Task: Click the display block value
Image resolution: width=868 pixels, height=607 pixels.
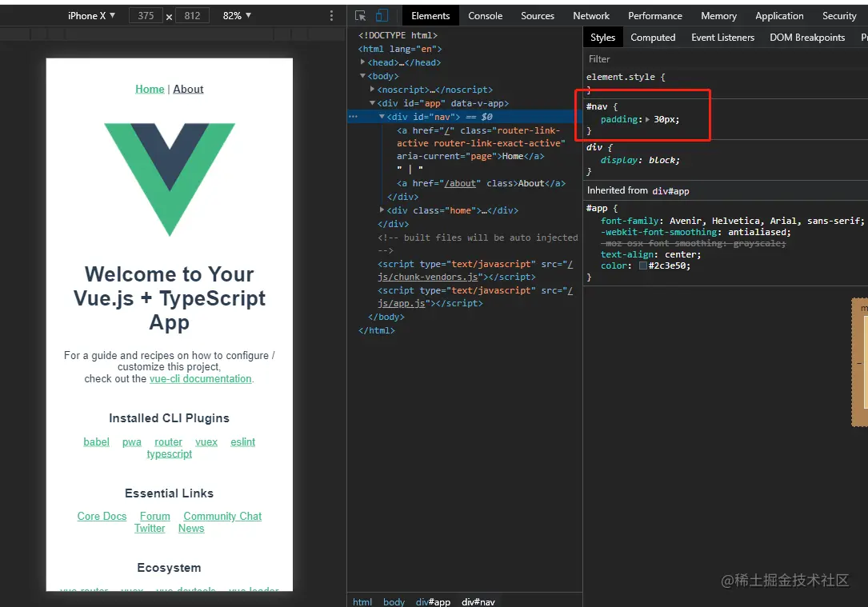Action: click(x=662, y=160)
